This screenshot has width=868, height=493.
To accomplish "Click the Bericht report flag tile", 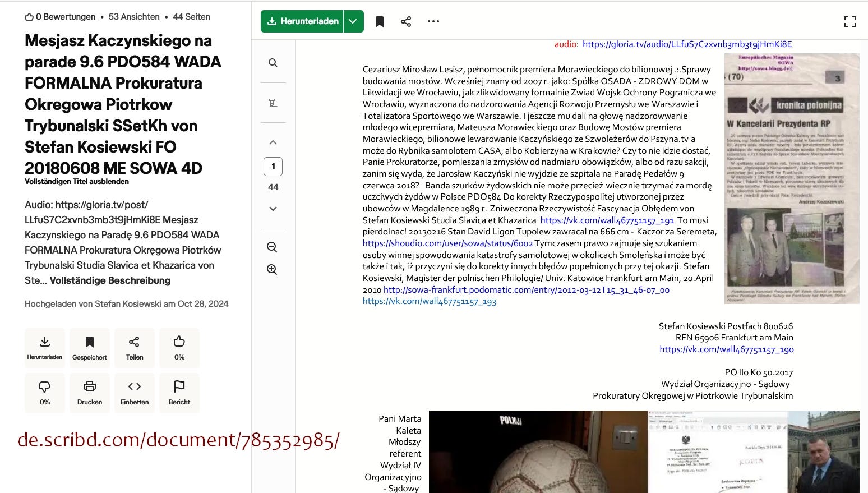I will (179, 393).
